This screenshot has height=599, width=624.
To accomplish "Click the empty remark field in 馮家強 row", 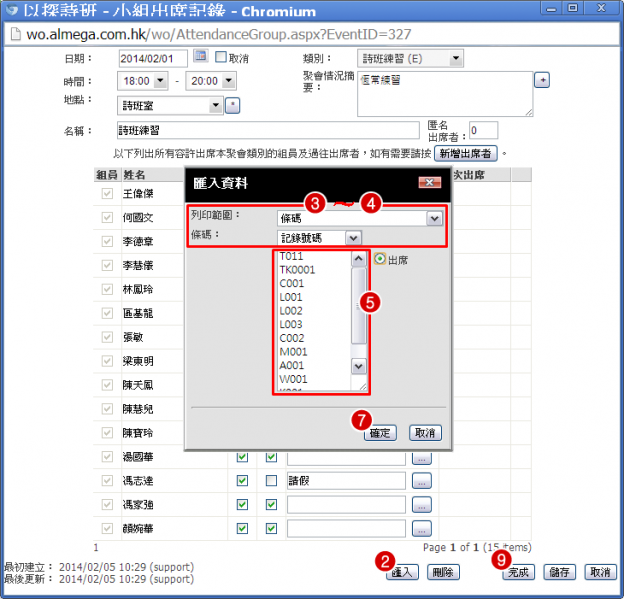I will (346, 505).
